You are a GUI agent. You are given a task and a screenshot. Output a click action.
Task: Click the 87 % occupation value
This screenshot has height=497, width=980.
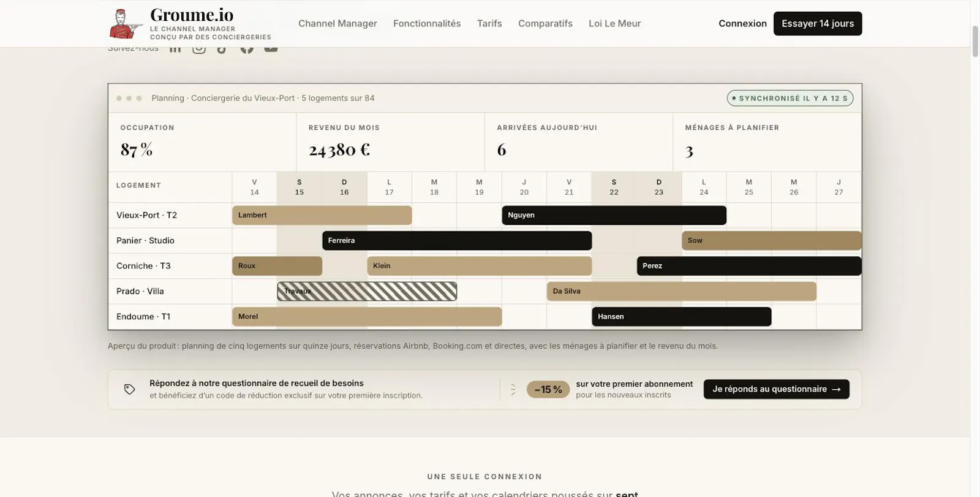137,150
